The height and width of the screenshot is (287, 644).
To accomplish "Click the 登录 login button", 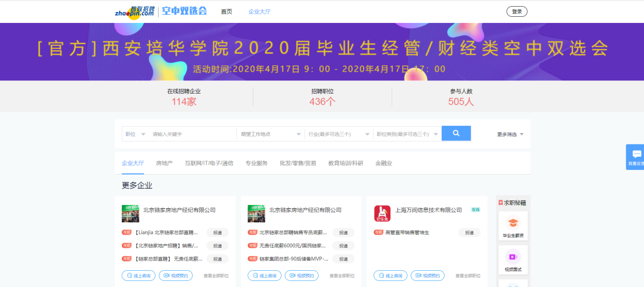I will (516, 12).
